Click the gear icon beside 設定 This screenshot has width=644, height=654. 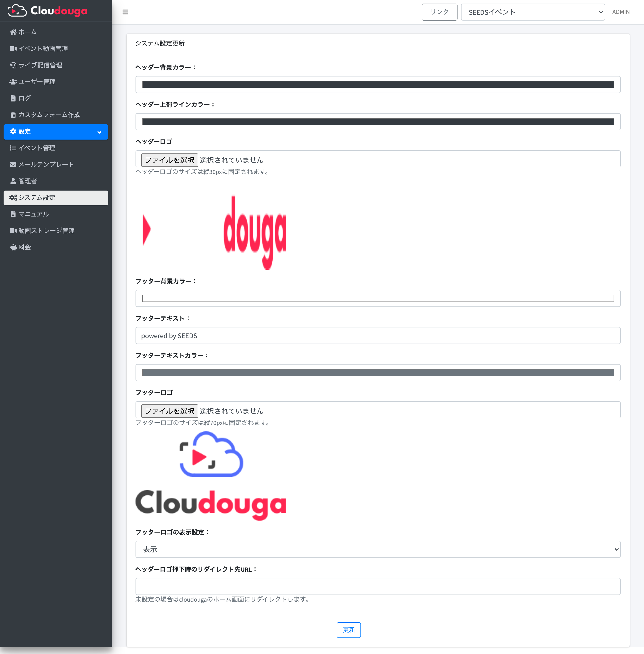tap(13, 132)
